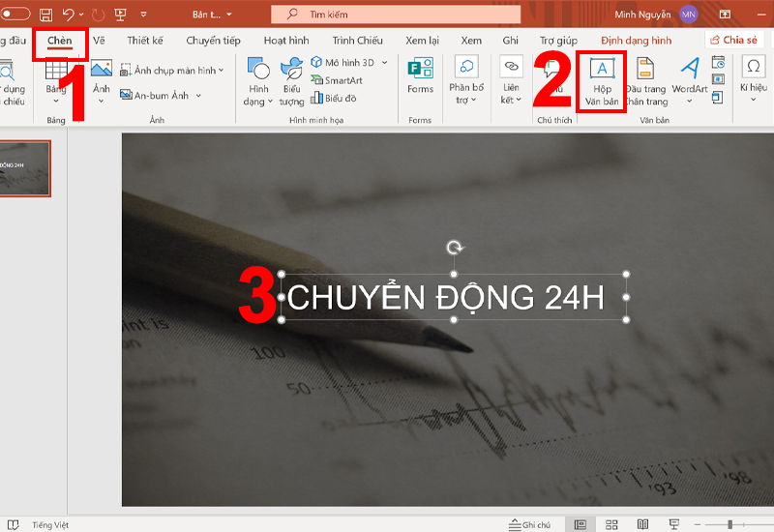Screen dimensions: 774x532
Task: Switch to the Xem tab
Action: [471, 41]
